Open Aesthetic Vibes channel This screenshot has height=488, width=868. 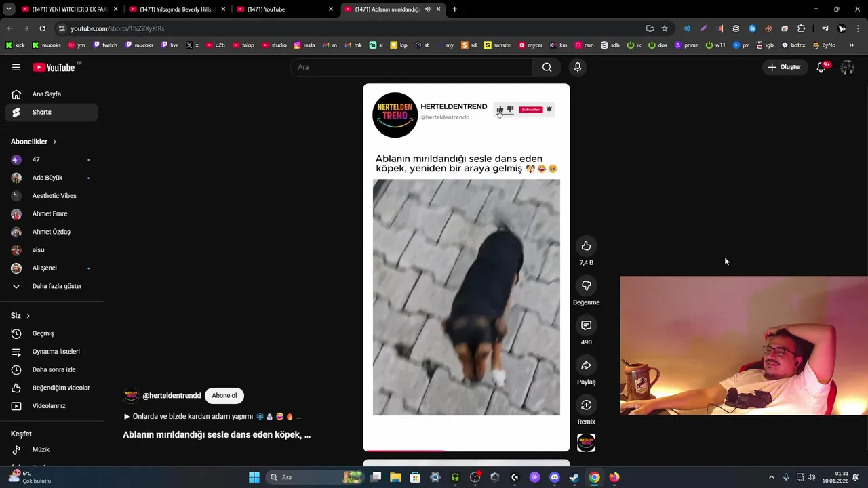(52, 196)
